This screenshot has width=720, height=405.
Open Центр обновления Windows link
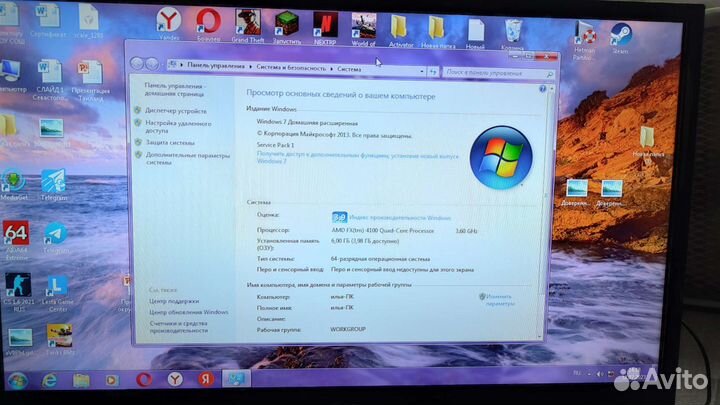(x=188, y=312)
